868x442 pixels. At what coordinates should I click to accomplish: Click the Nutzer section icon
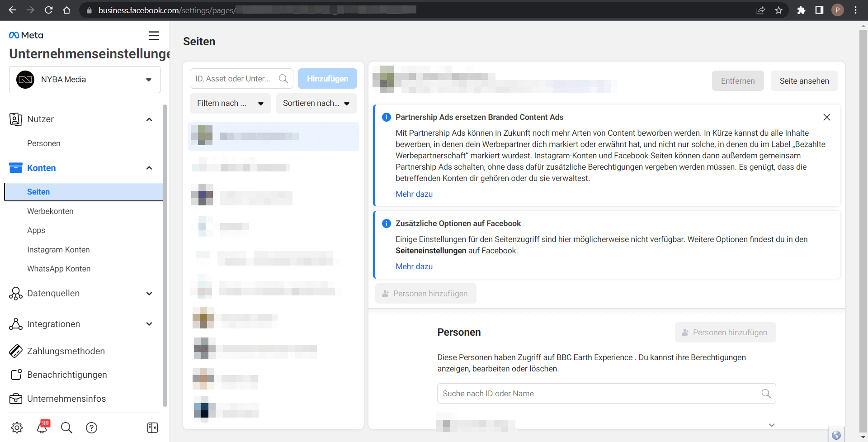coord(16,119)
